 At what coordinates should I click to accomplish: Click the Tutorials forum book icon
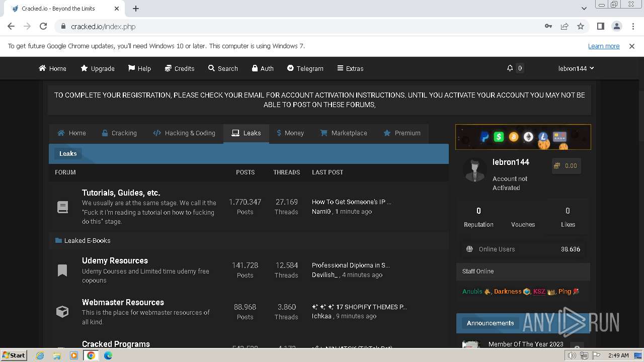coord(62,207)
